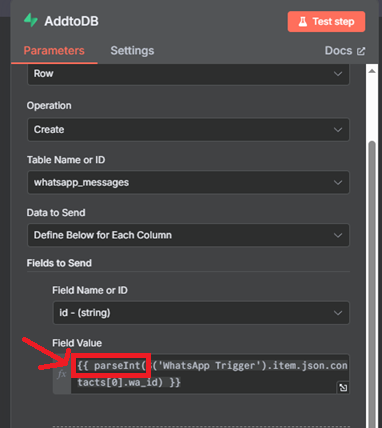Click the Test step button

(x=326, y=22)
